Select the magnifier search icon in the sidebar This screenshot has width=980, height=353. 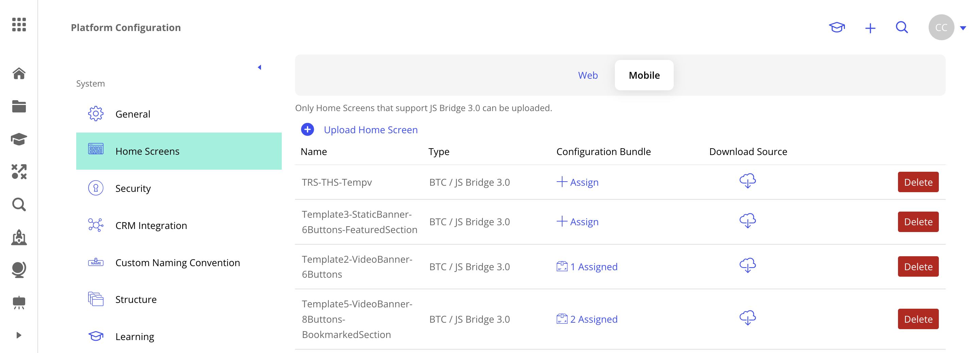[x=19, y=205]
